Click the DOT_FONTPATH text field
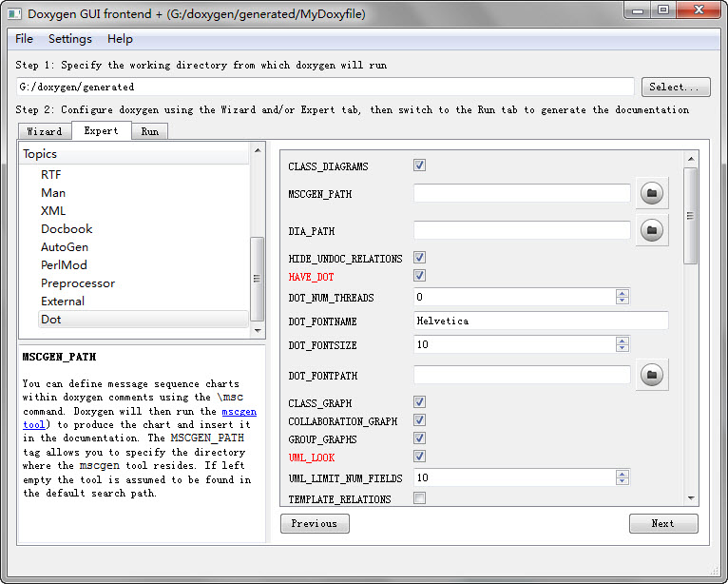 pos(522,376)
